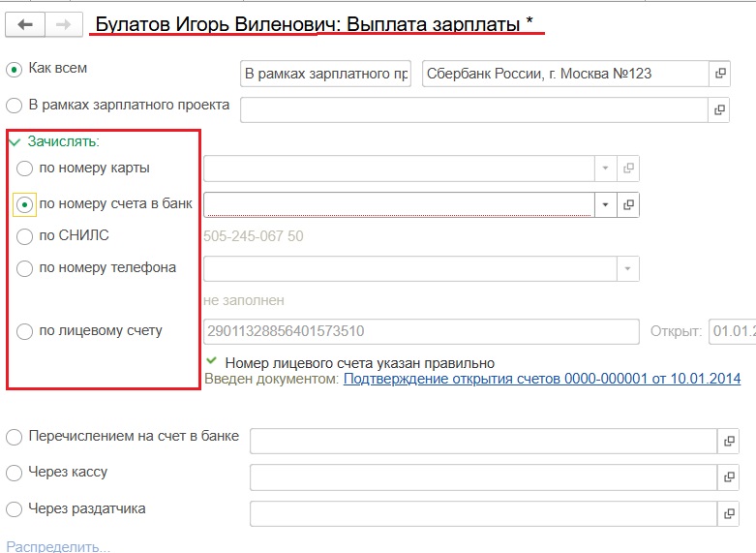Choose 'по СНИЛС' payment option
This screenshot has width=756, height=553.
click(x=25, y=235)
